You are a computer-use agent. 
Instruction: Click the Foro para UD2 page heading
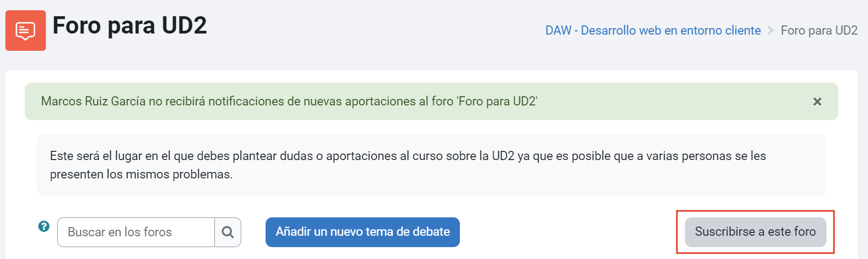(x=130, y=25)
